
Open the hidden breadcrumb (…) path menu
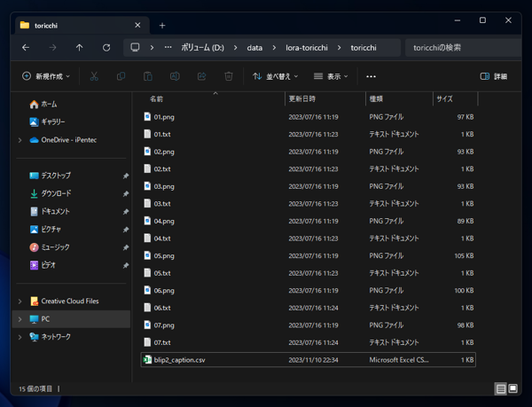(x=168, y=48)
